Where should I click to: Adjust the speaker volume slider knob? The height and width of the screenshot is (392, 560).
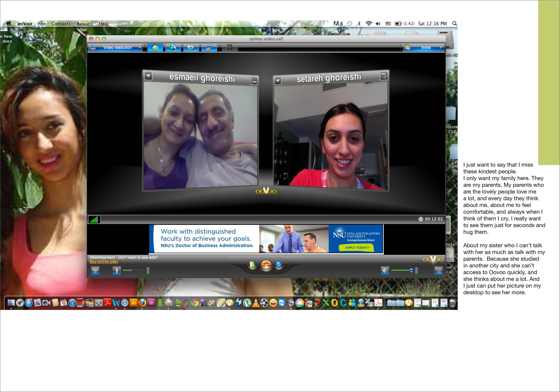tap(411, 270)
